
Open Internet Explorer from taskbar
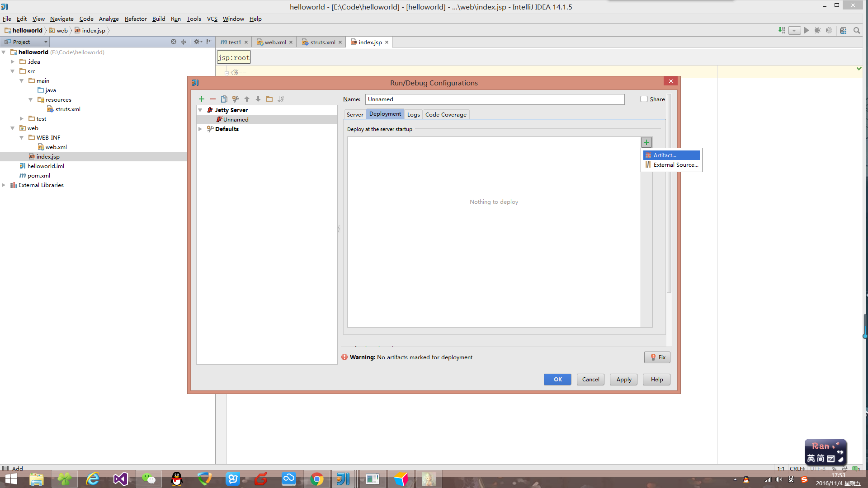tap(93, 479)
